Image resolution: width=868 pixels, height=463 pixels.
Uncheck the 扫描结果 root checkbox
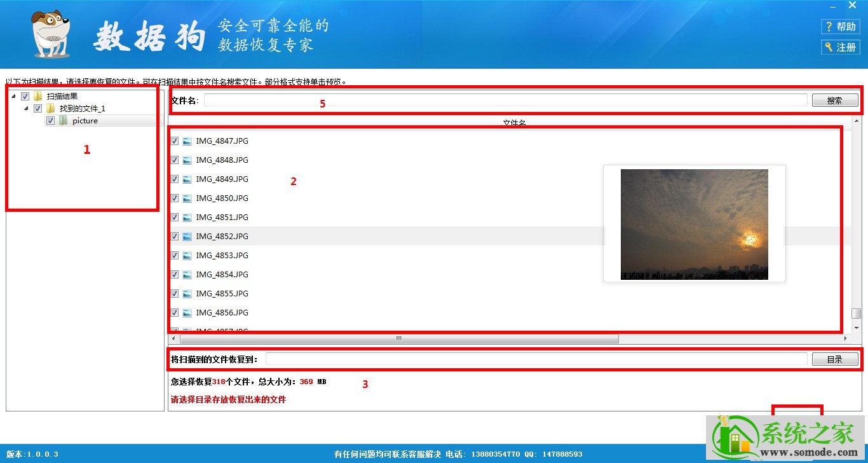tap(25, 96)
